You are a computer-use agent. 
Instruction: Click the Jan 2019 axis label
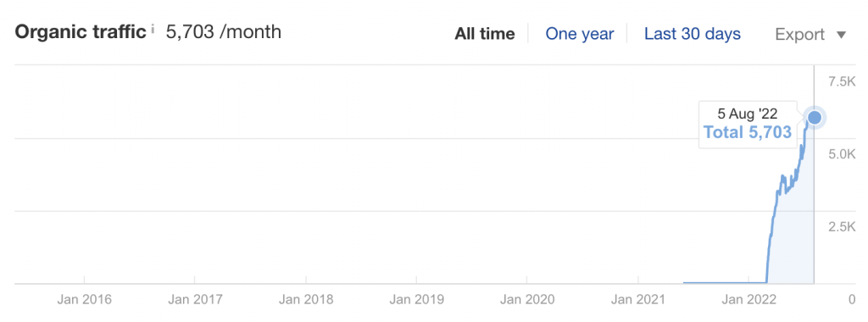[x=417, y=300]
